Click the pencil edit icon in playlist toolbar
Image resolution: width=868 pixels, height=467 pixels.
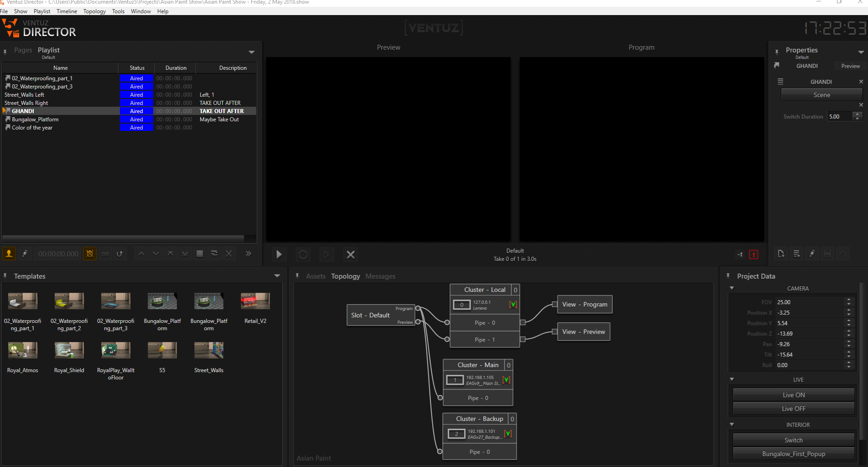click(x=25, y=254)
